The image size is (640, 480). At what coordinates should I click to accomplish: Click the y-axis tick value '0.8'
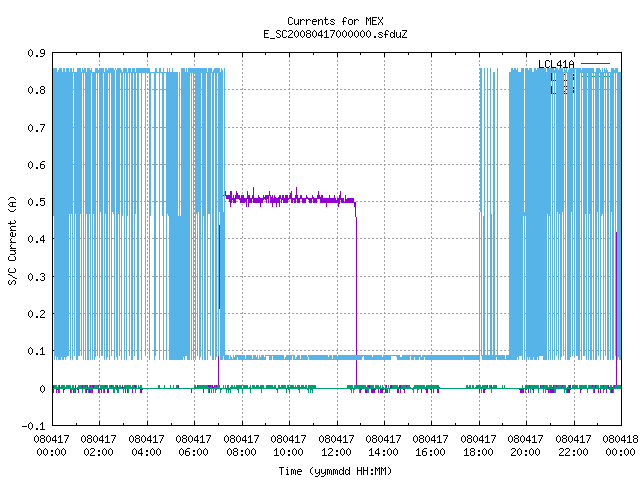pos(37,90)
